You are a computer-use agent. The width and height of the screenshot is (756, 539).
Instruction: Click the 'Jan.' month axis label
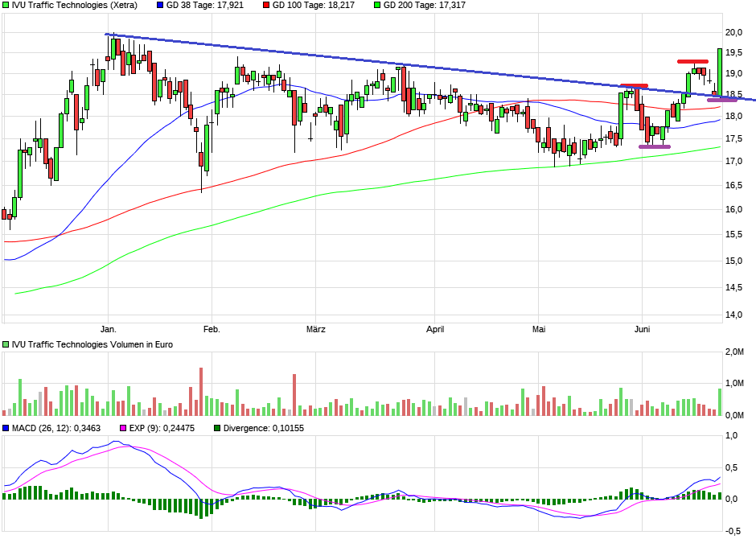pyautogui.click(x=108, y=329)
